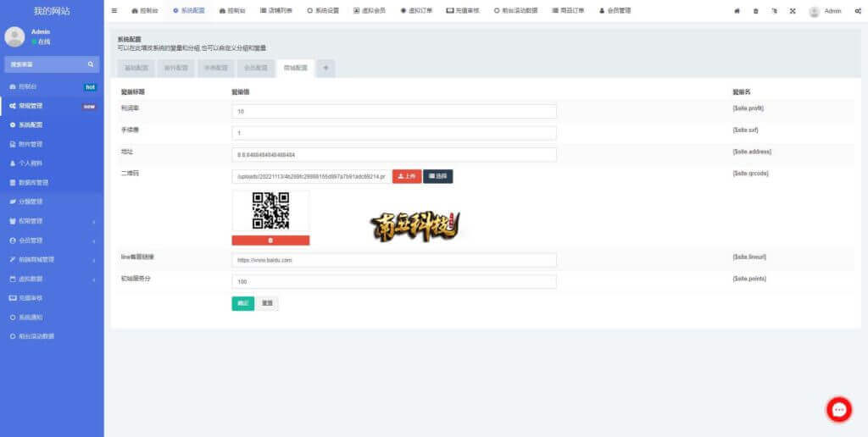Viewport: 868px width, 437px height.
Task: Click the {$site.address} variable name text
Action: point(751,152)
